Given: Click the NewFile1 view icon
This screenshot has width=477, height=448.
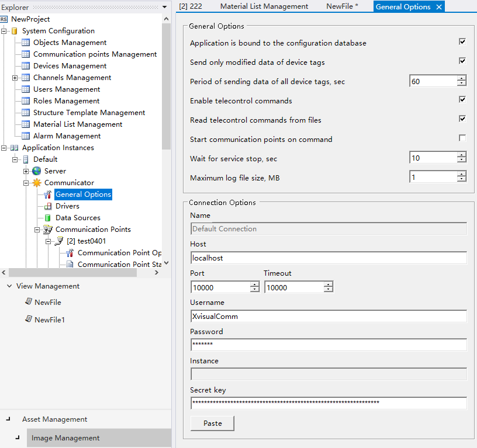Looking at the screenshot, I should tap(28, 319).
